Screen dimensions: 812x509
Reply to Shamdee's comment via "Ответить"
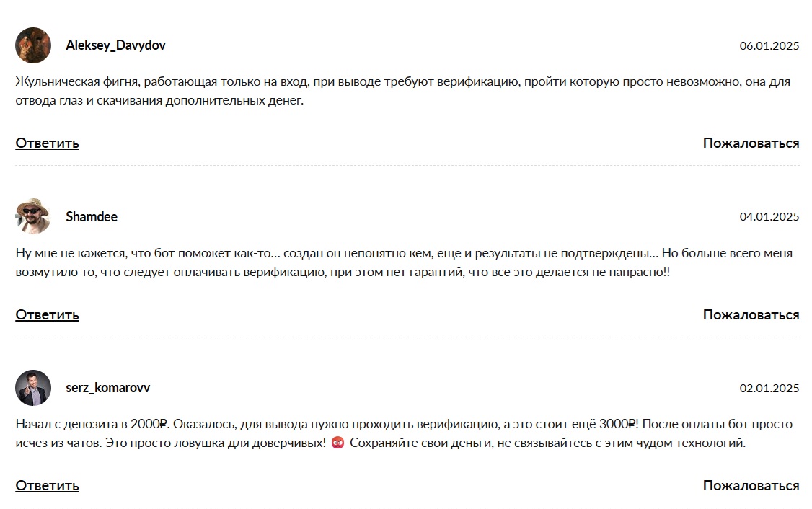point(47,314)
